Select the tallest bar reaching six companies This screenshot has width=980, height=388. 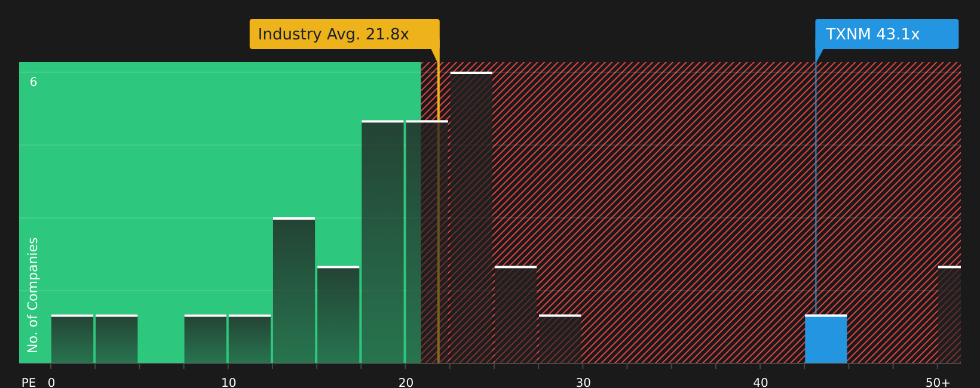click(x=471, y=217)
